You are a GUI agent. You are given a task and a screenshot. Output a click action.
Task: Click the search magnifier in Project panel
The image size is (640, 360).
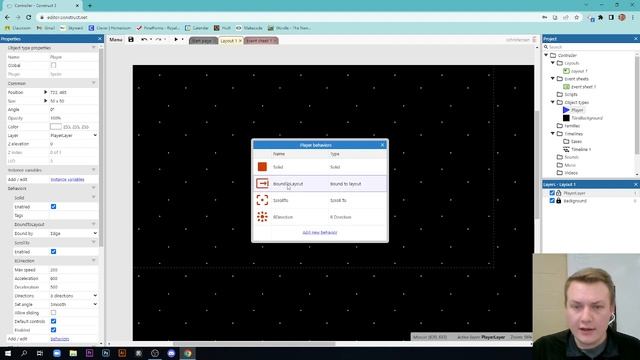point(546,47)
